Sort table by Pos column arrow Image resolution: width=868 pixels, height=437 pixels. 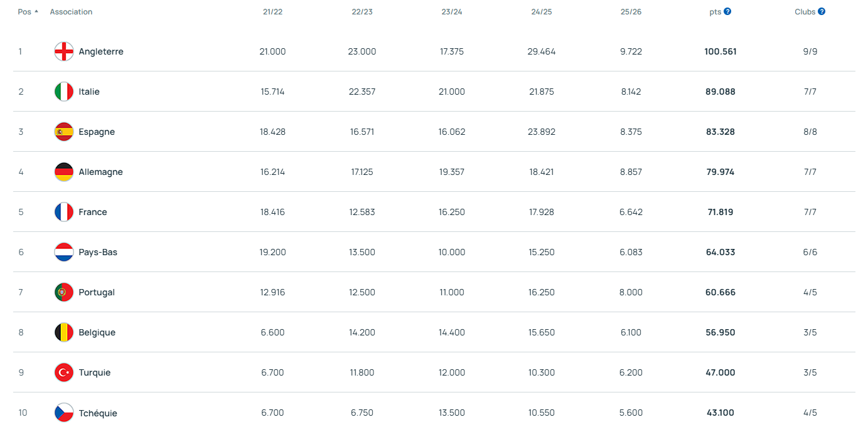tap(36, 12)
